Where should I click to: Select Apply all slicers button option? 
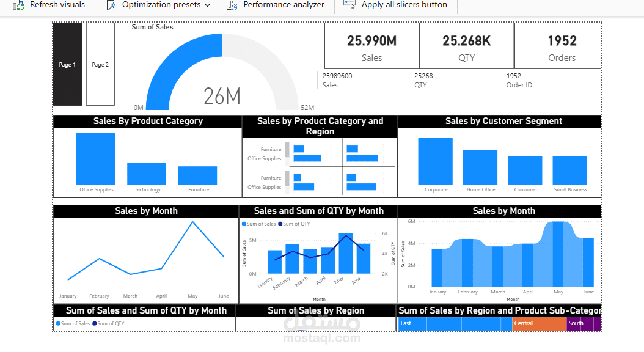click(404, 5)
